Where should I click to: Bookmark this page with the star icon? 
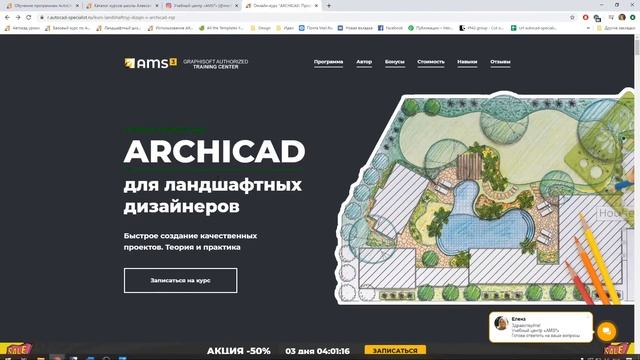[572, 18]
